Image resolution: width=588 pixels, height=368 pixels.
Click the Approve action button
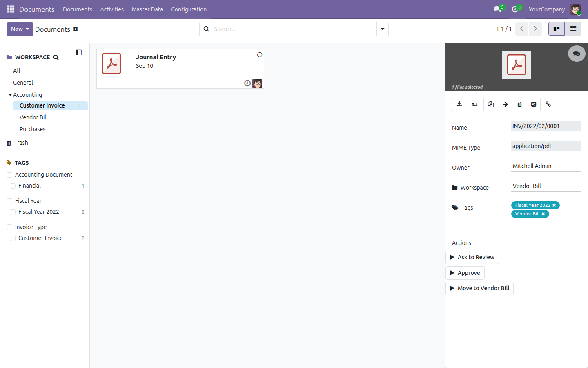coord(465,273)
